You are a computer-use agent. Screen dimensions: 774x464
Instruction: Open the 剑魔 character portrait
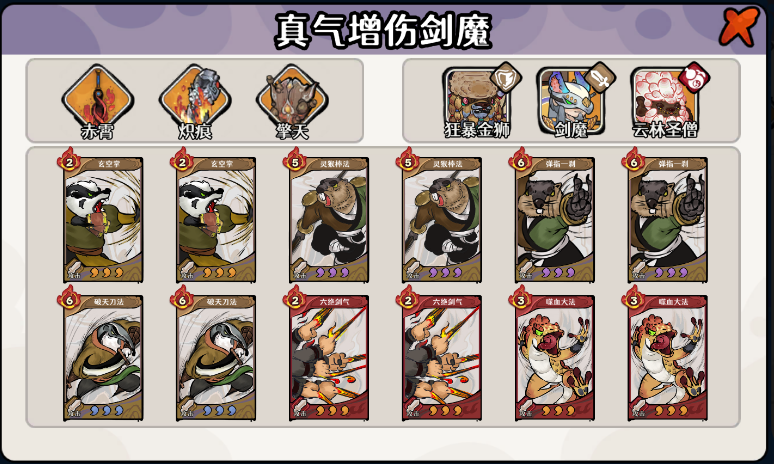point(570,102)
